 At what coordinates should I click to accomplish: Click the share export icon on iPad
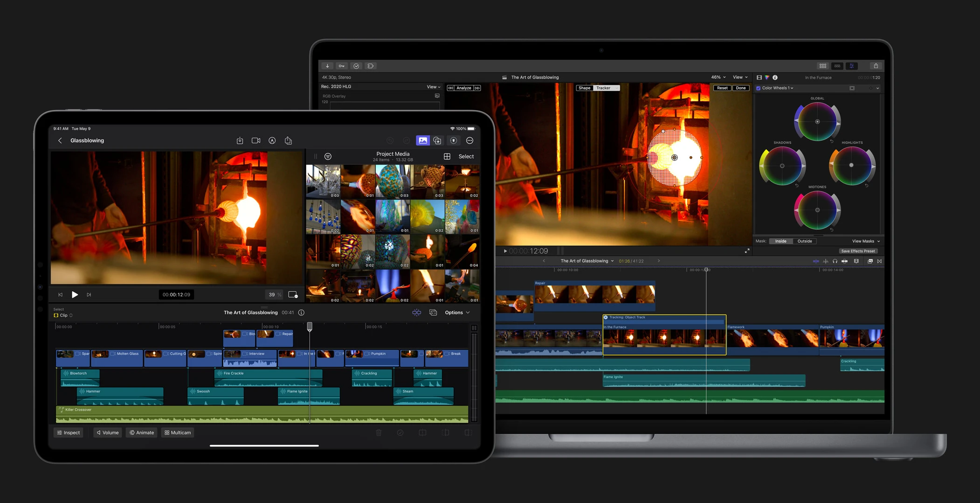(x=288, y=140)
